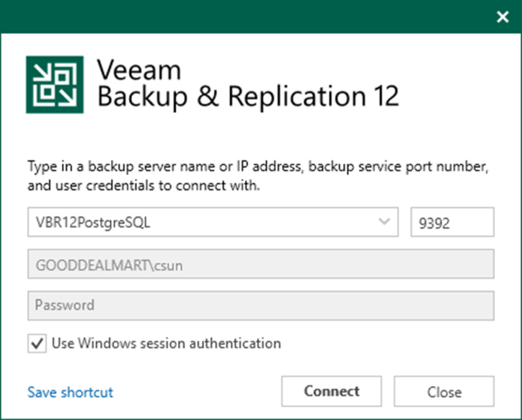522x420 pixels.
Task: Focus the Password input field
Action: (x=260, y=305)
